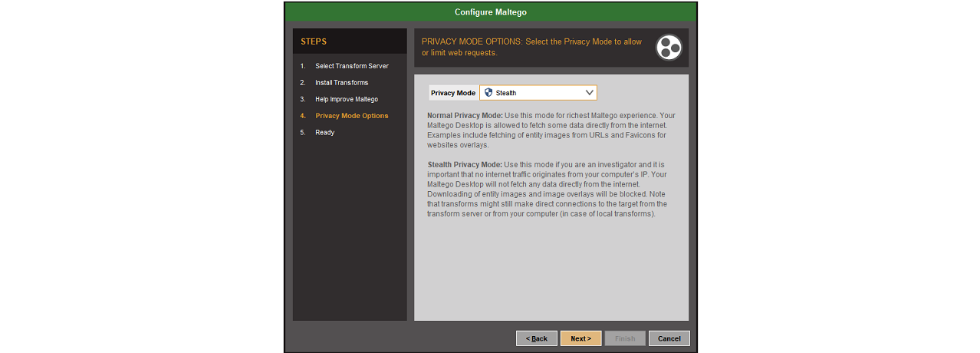Click the STEPS heading
Screen dimensions: 980x353
(x=314, y=41)
